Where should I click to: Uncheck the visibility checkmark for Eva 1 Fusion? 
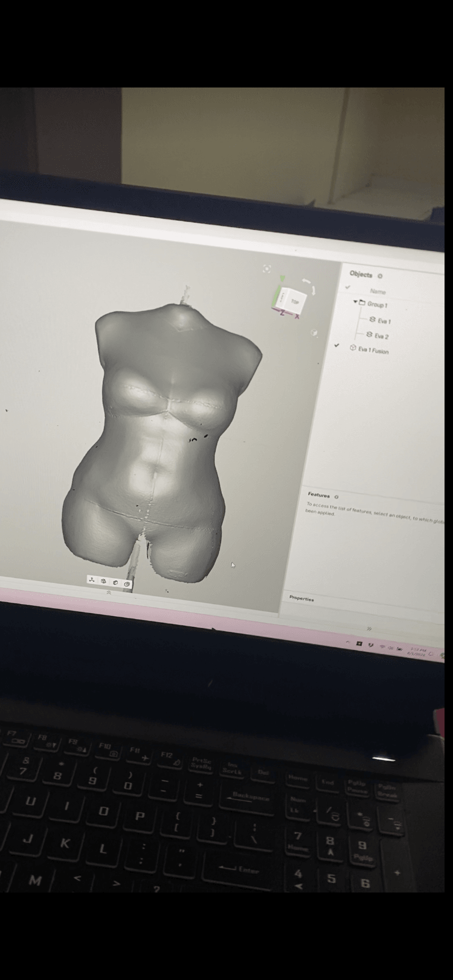point(336,345)
